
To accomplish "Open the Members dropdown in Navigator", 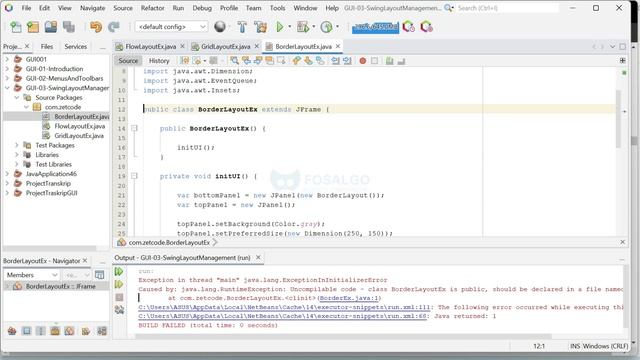I will [x=32, y=275].
